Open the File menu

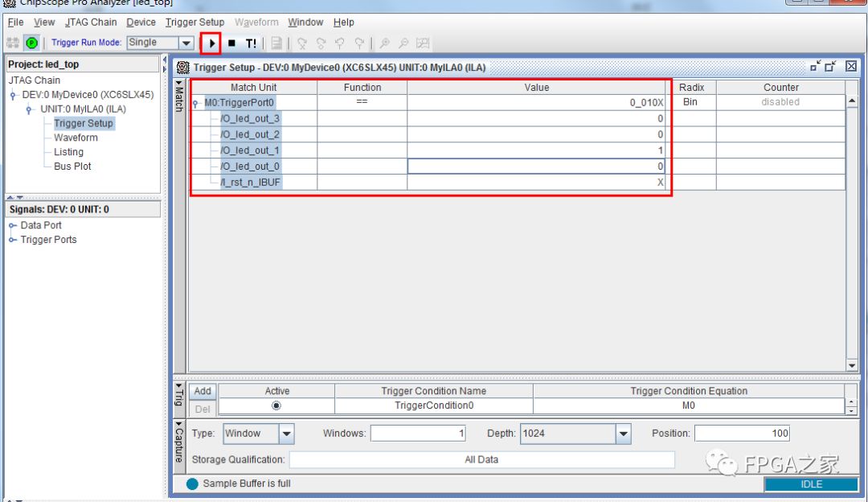click(15, 23)
